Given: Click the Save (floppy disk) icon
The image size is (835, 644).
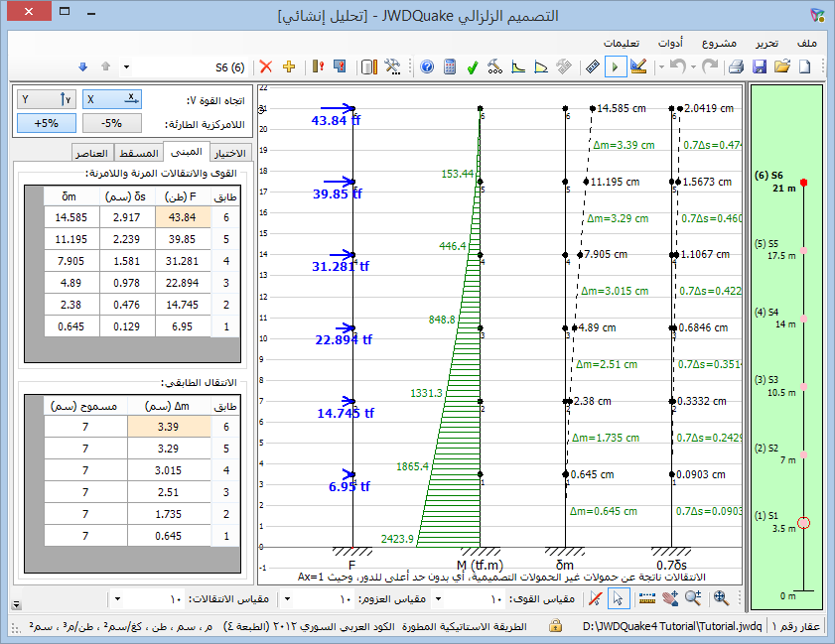Looking at the screenshot, I should pyautogui.click(x=760, y=67).
